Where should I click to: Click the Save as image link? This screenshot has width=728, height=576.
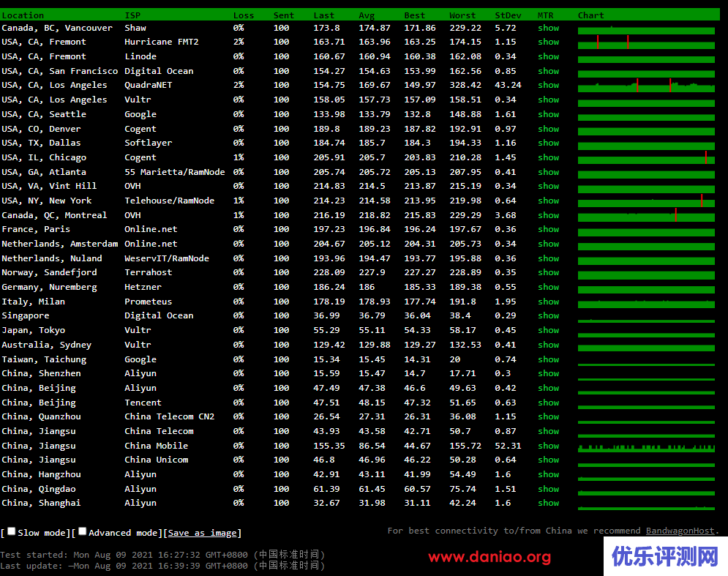(203, 533)
